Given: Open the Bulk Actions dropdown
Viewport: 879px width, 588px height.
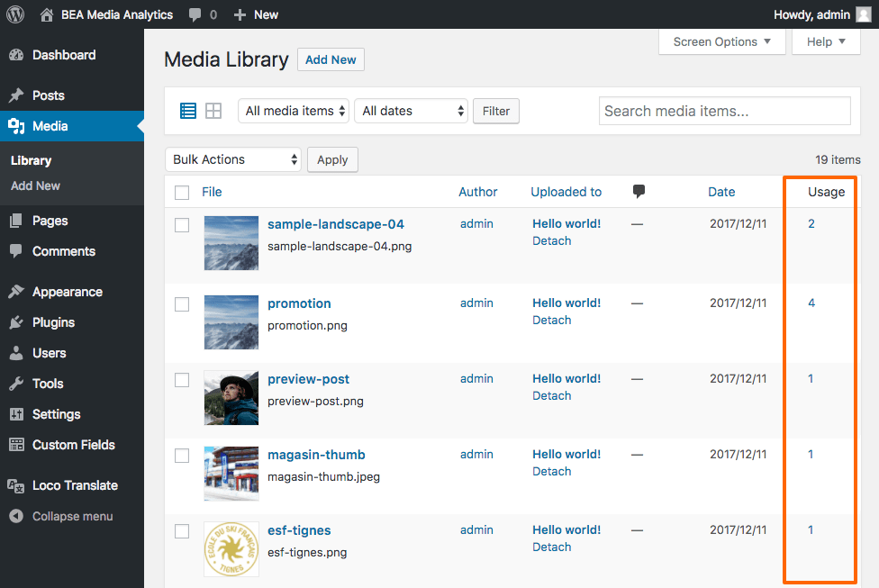Looking at the screenshot, I should click(233, 159).
